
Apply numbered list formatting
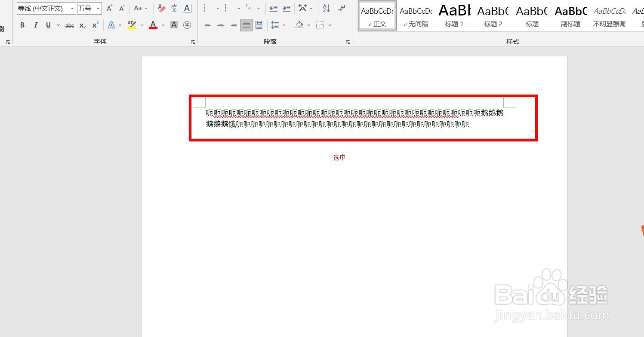229,8
